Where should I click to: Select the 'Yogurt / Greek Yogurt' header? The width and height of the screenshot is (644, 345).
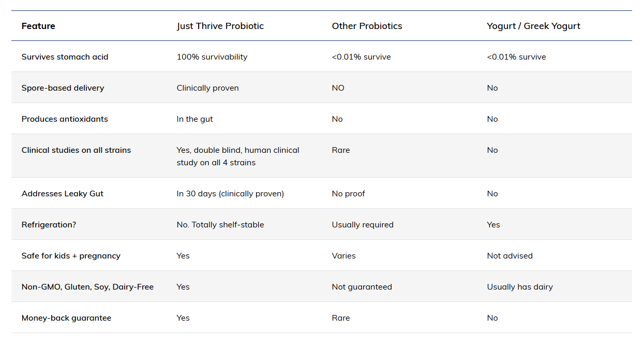(533, 26)
